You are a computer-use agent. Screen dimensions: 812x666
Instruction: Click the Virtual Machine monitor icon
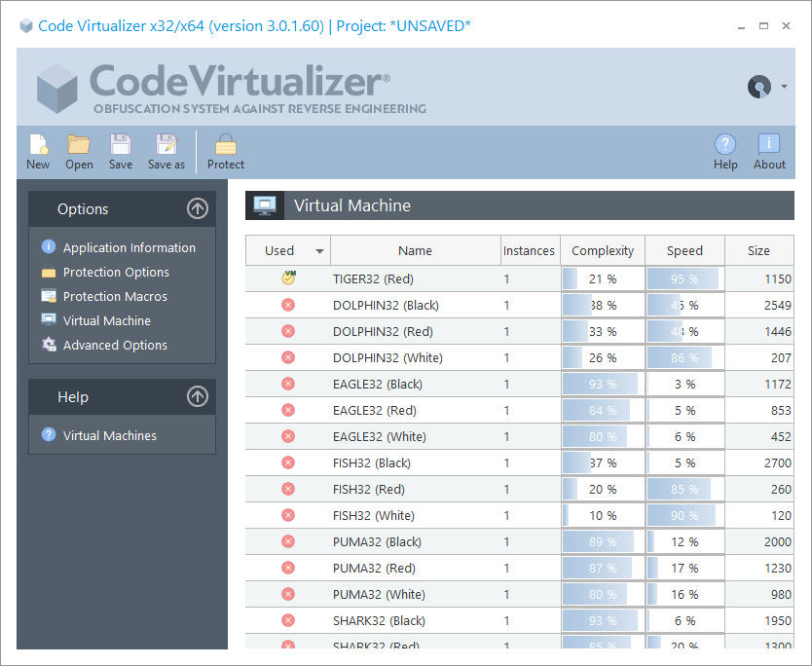tap(263, 204)
